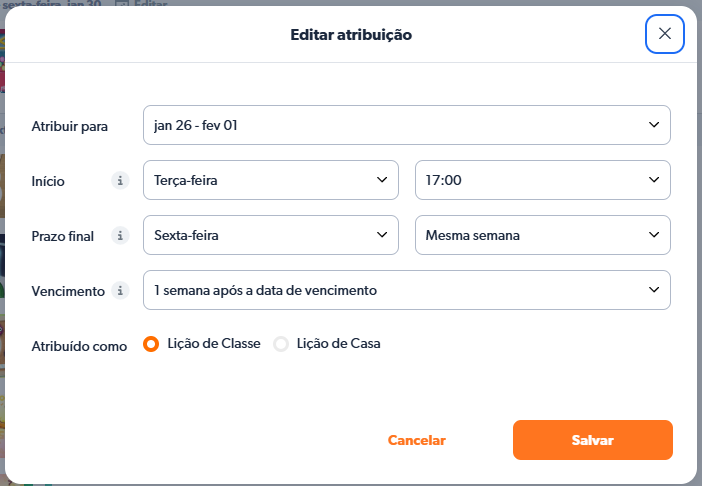Expand the Mesma semana dropdown
The height and width of the screenshot is (486, 702).
tap(542, 235)
